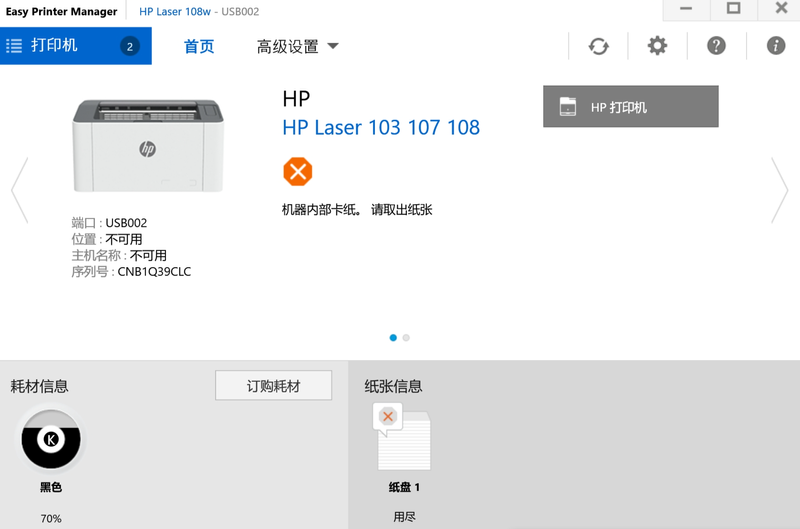800x529 pixels.
Task: Go to previous printer with left arrow
Action: point(19,190)
